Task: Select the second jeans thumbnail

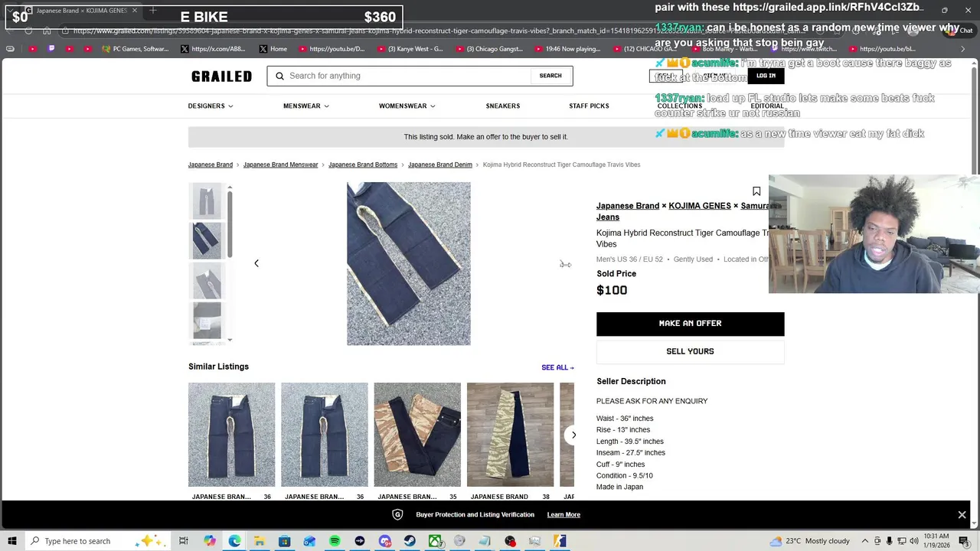Action: pos(207,240)
